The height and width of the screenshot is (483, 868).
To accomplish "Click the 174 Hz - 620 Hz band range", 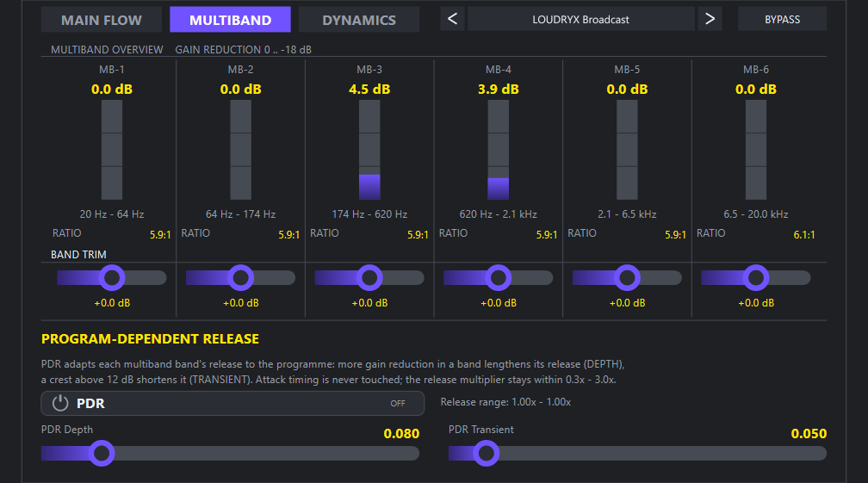I will [369, 214].
